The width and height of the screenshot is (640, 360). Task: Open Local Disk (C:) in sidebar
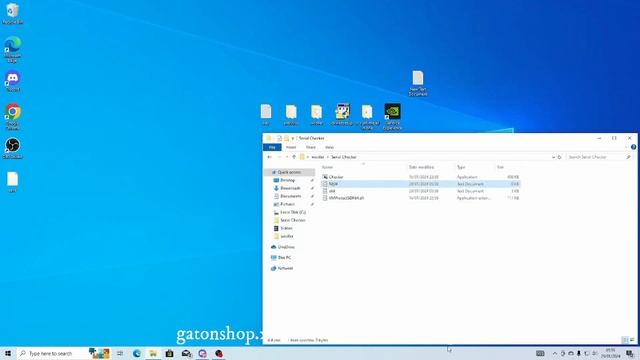[x=293, y=212]
